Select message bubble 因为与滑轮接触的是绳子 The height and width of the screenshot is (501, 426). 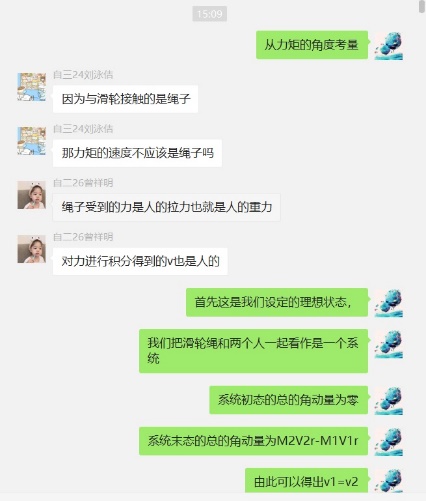point(125,99)
